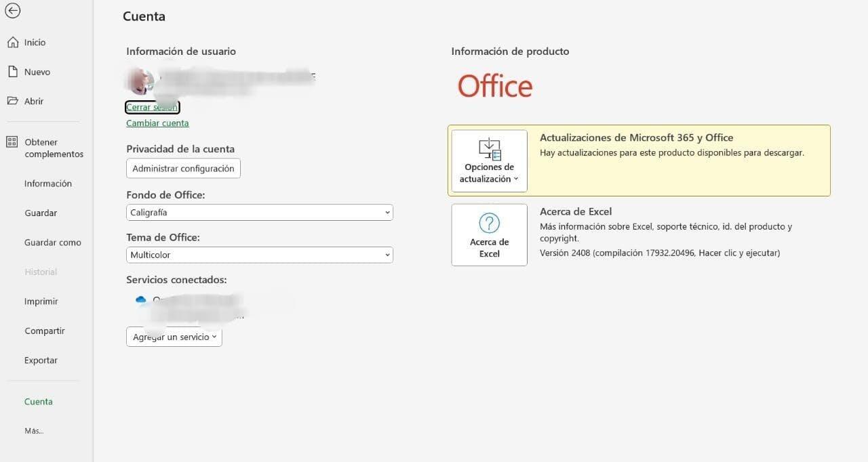The image size is (868, 462).
Task: Click the Nuevo document icon
Action: click(12, 71)
